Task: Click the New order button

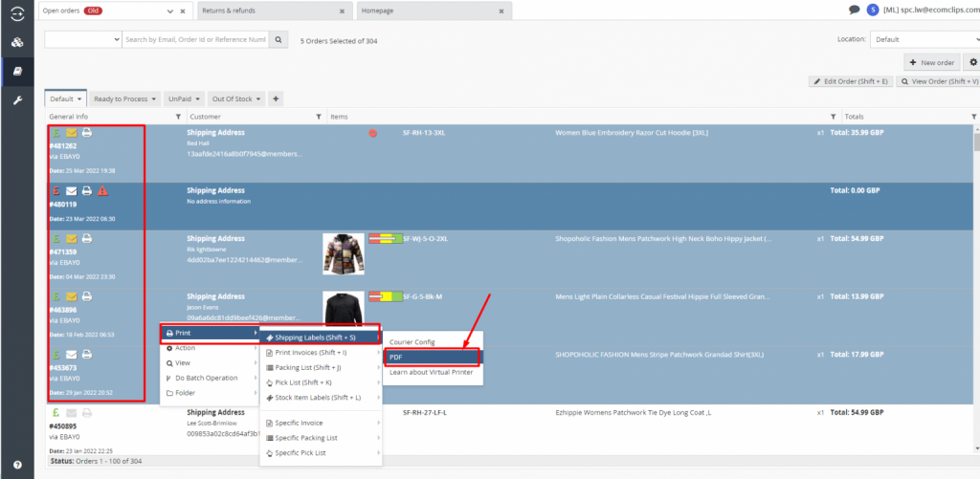Action: (932, 62)
